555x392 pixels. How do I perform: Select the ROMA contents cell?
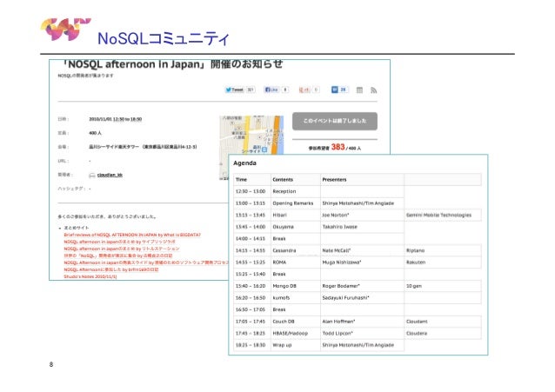point(296,262)
